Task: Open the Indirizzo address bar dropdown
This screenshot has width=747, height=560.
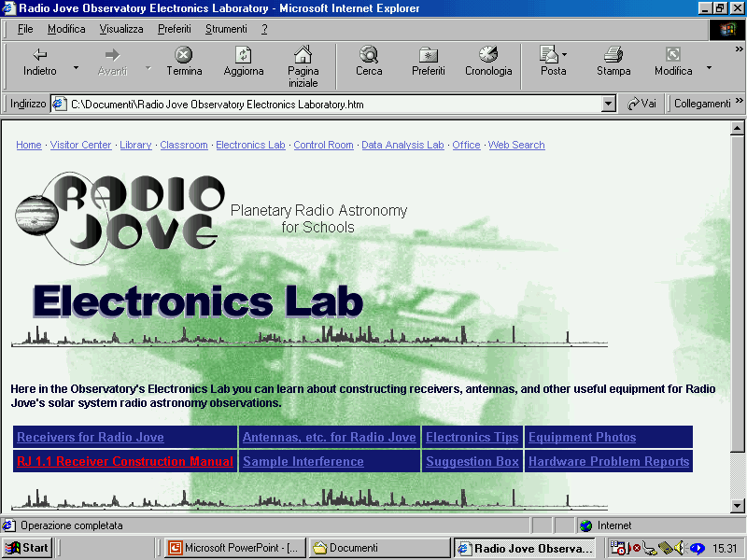Action: coord(609,105)
